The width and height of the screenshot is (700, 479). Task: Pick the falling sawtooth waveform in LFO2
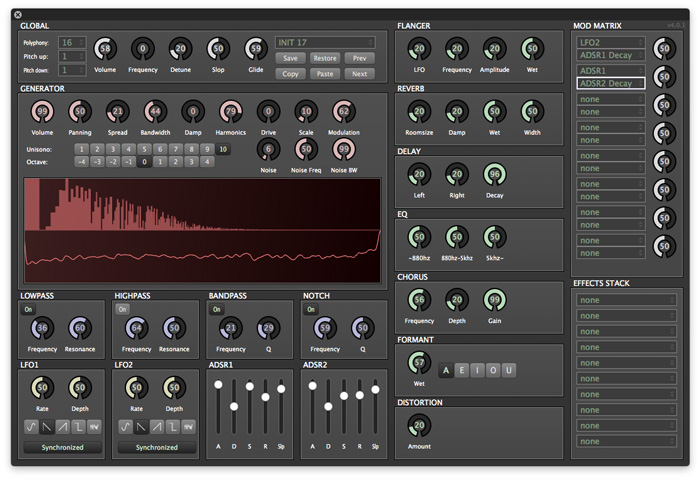click(x=140, y=427)
